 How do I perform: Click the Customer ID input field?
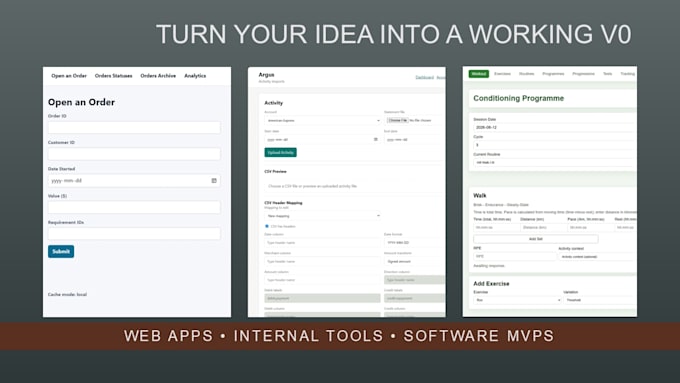[x=134, y=154]
